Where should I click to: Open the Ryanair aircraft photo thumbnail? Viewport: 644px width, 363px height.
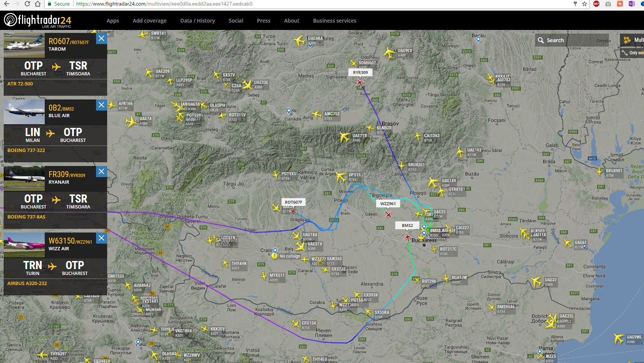click(24, 178)
